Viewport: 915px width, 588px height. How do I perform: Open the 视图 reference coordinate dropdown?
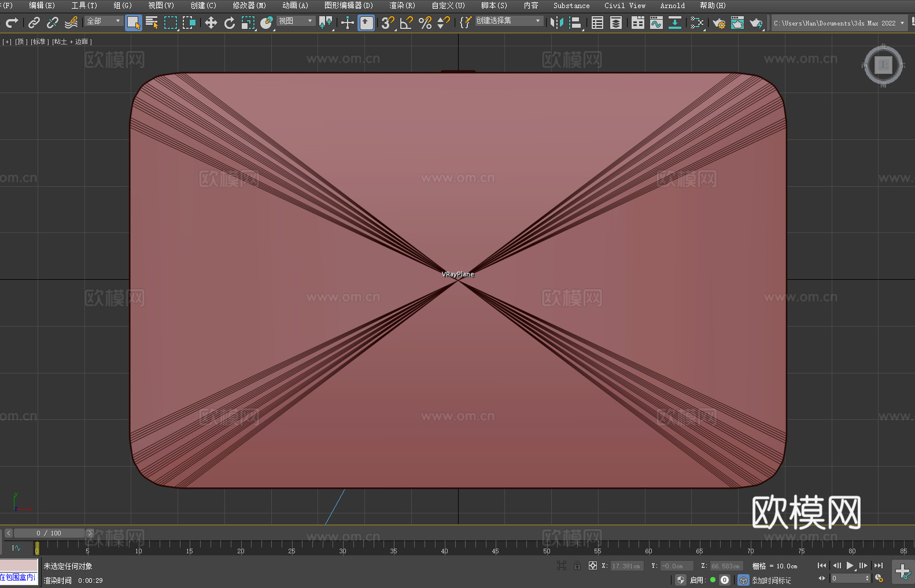296,21
